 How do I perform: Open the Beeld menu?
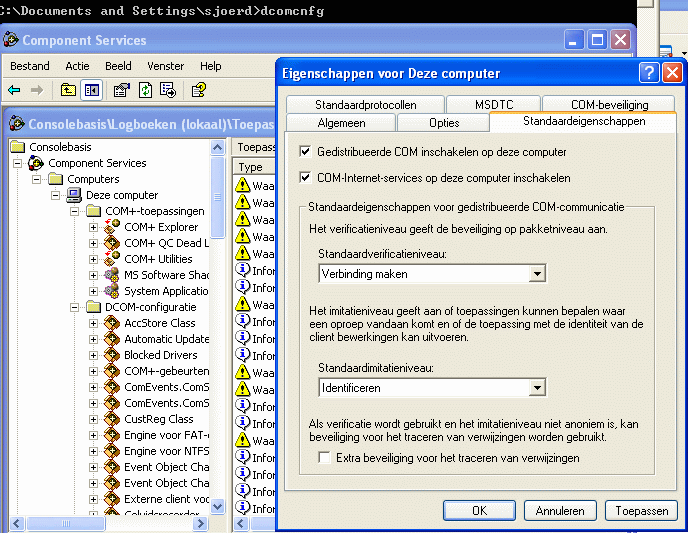118,66
